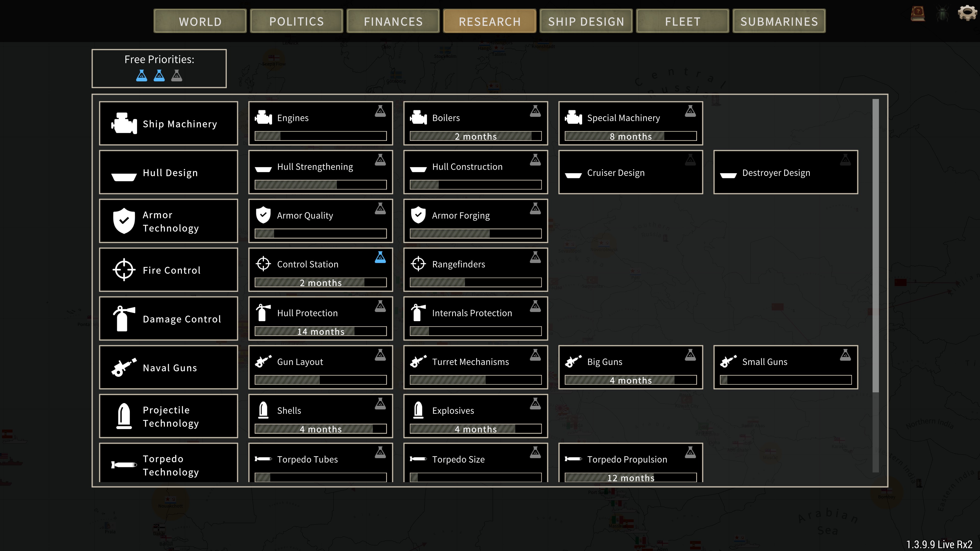Viewport: 980px width, 551px height.
Task: Select the Naval Guns category
Action: click(x=168, y=367)
